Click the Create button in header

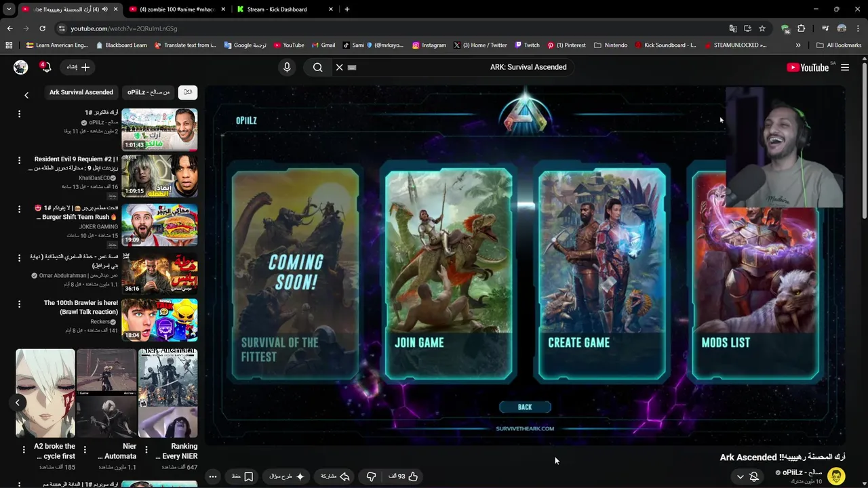point(78,67)
